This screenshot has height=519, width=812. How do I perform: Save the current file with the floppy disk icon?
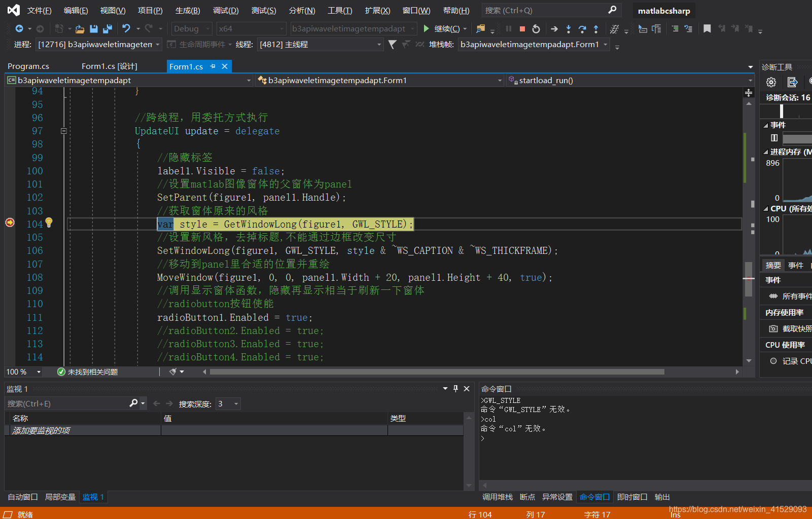(x=94, y=29)
